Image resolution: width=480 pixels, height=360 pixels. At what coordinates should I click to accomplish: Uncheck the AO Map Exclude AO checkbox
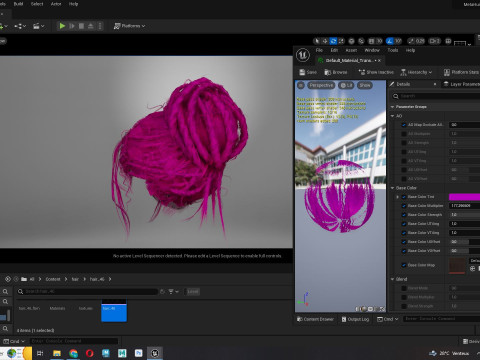pos(404,125)
